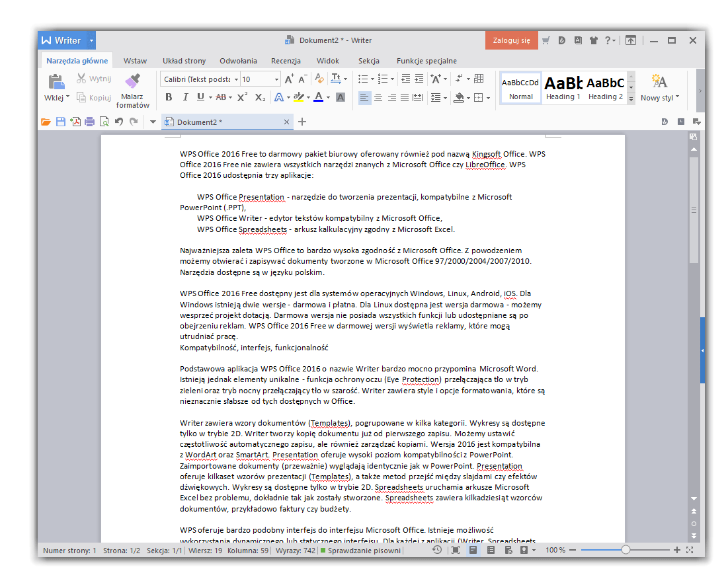Expand the Wklej paste options arrow
The image size is (728, 577).
[68, 97]
